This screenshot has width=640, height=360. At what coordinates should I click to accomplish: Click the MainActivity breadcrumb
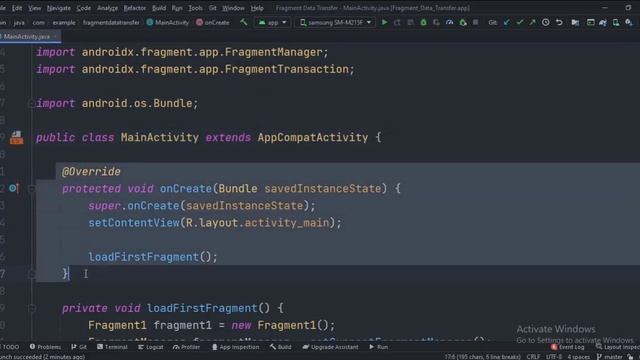click(x=168, y=22)
